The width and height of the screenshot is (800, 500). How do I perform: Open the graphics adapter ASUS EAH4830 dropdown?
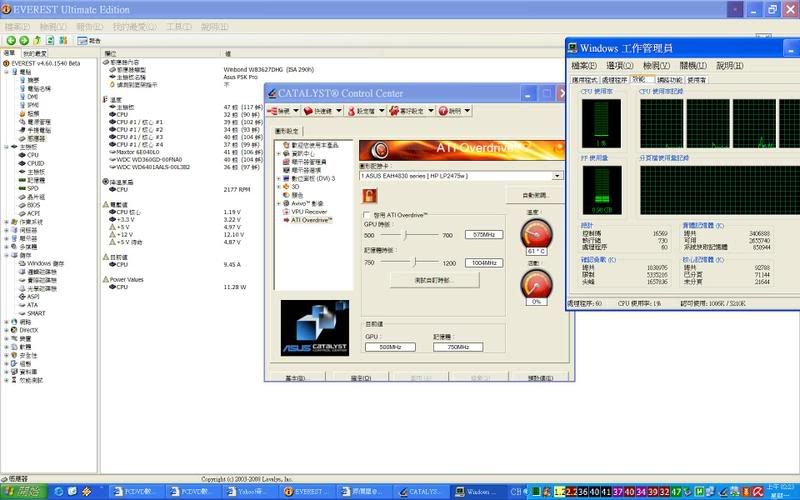557,176
